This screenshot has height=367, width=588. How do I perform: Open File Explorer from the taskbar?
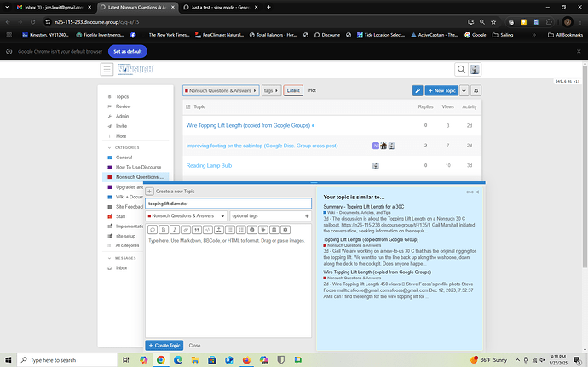195,360
